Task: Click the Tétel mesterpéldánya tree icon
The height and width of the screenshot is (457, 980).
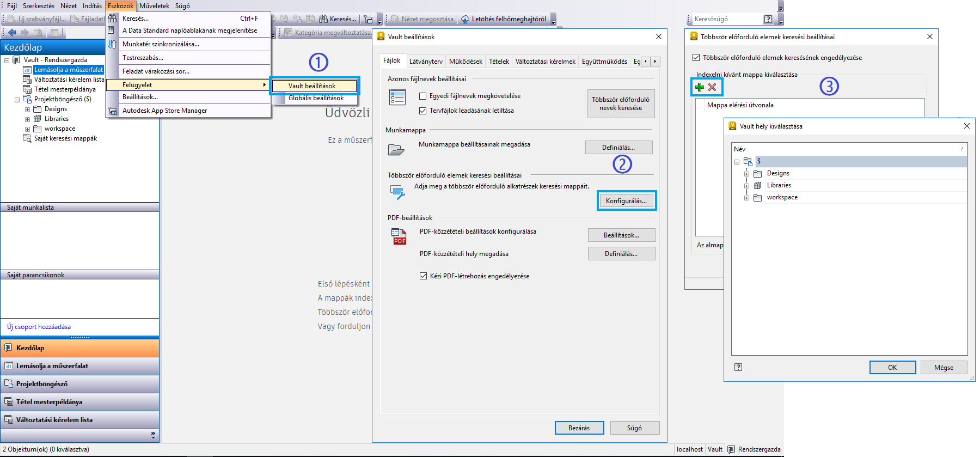Action: point(27,89)
